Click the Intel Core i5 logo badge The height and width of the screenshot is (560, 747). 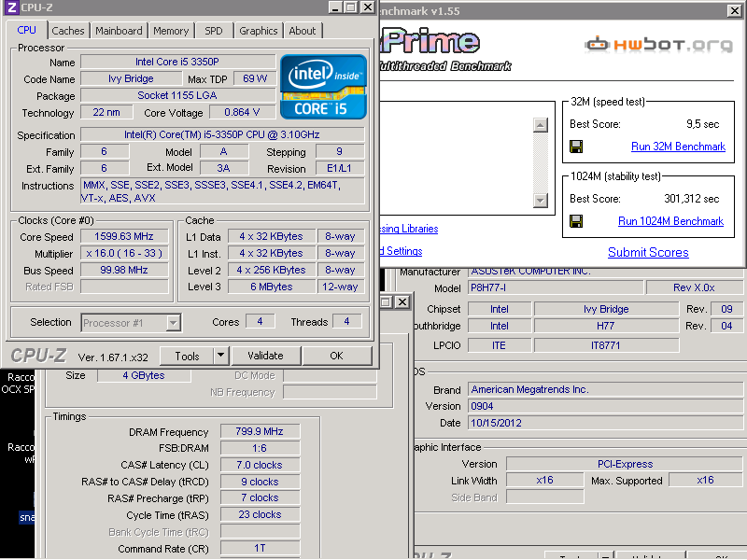click(323, 87)
